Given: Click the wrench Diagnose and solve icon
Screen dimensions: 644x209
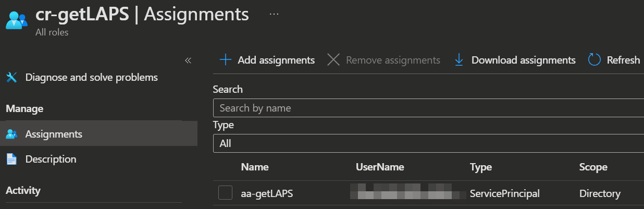Looking at the screenshot, I should (x=11, y=78).
